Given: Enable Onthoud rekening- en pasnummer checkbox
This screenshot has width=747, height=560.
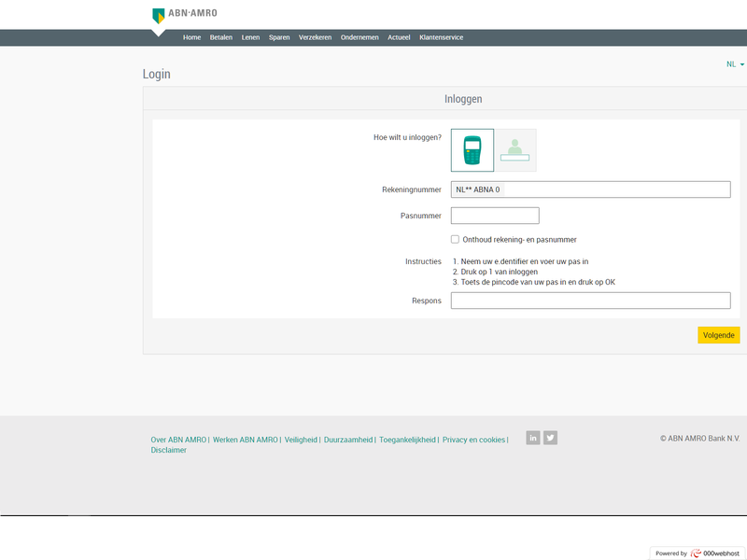Looking at the screenshot, I should coord(455,240).
